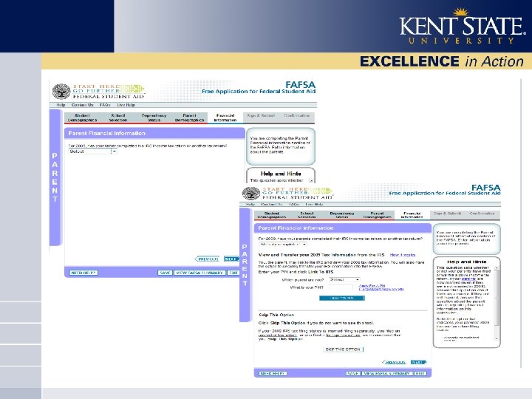The height and width of the screenshot is (399, 532).
Task: Click the Apply For A PIN link
Action: pyautogui.click(x=372, y=286)
